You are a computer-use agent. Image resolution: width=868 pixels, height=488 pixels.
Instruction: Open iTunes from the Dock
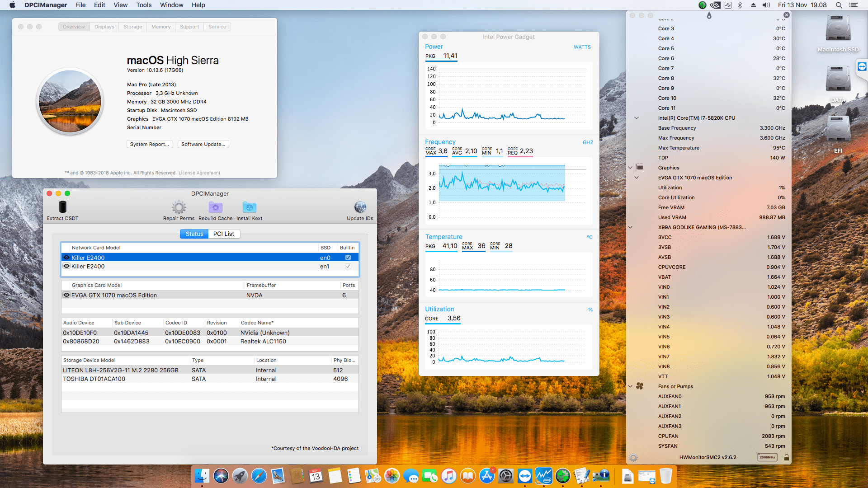click(x=449, y=476)
